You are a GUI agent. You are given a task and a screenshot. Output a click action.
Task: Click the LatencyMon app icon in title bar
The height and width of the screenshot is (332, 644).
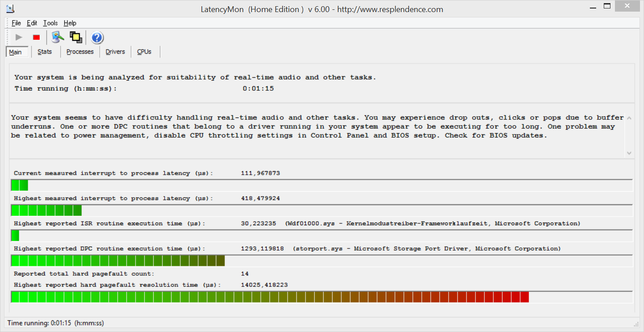coord(9,8)
